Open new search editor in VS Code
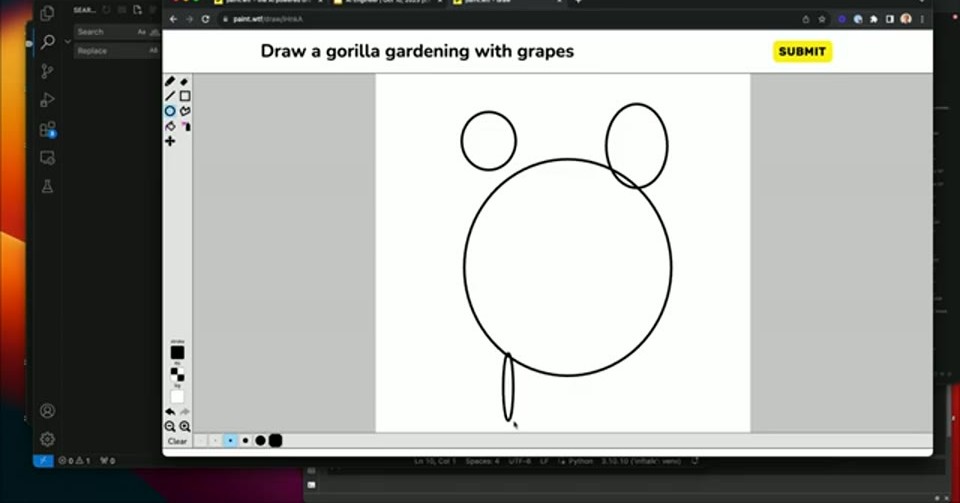Screen dimensions: 960x503 (137, 10)
